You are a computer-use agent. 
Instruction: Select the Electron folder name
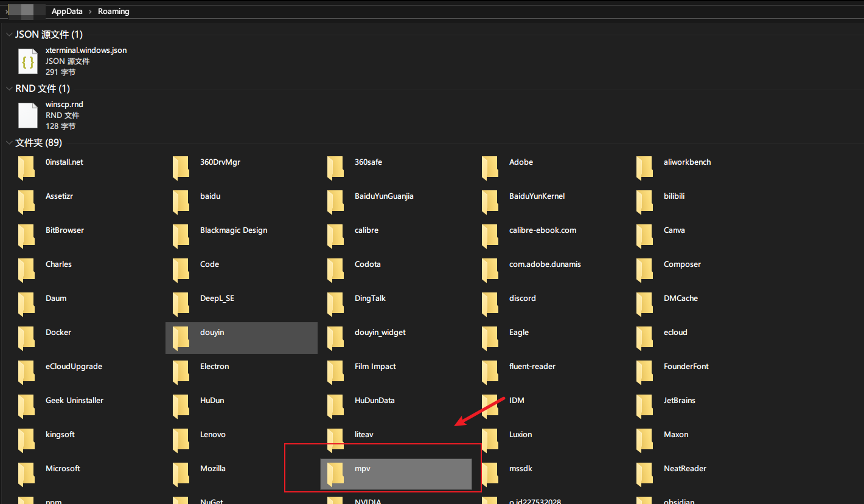click(x=215, y=367)
